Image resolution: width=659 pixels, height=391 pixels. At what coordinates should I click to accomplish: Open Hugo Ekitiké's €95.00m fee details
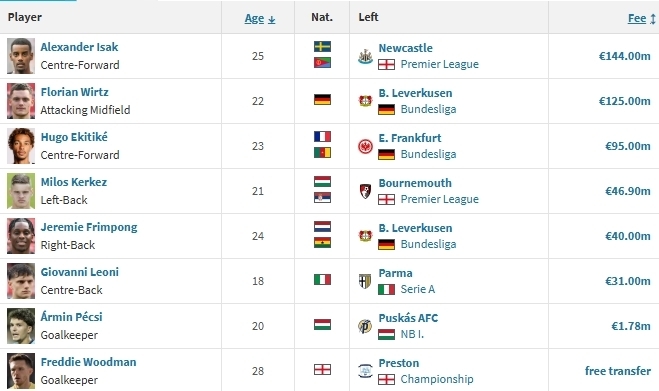(x=627, y=146)
